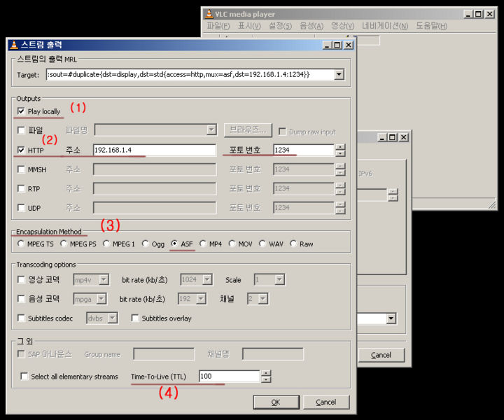Screen dimensions: 504x420
Task: Enable the RTP output checkbox
Action: [21, 188]
